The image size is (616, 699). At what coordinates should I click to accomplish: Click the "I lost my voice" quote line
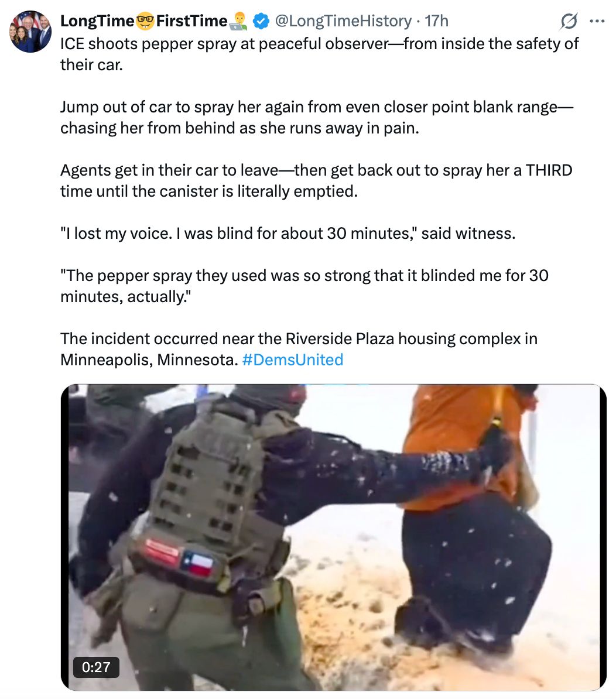coord(288,234)
